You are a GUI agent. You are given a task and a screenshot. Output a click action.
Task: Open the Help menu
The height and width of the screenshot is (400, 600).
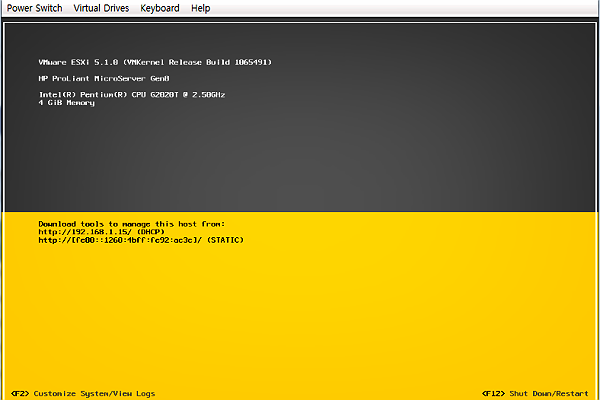pyautogui.click(x=201, y=8)
